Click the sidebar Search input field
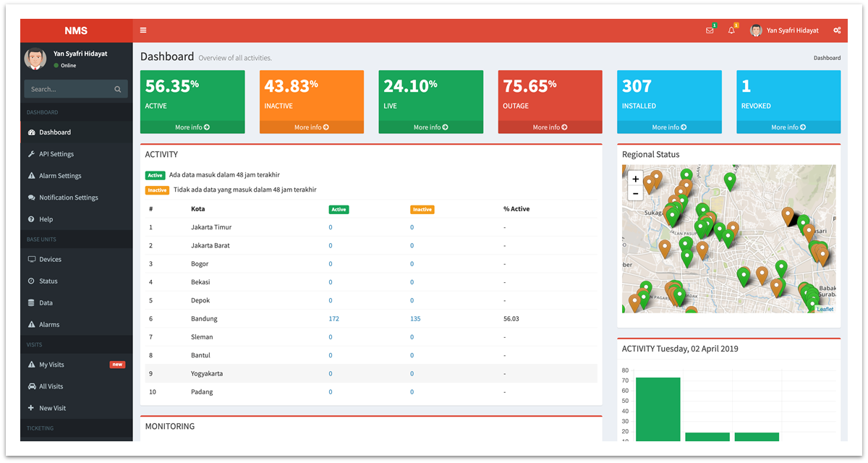The image size is (868, 463). click(69, 90)
